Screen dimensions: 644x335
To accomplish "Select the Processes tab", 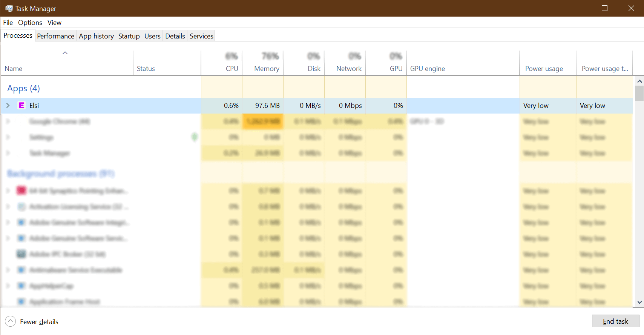I will point(18,35).
